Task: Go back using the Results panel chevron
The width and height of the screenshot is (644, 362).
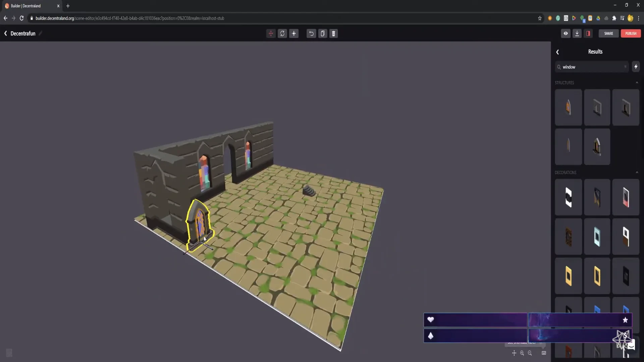Action: [557, 52]
